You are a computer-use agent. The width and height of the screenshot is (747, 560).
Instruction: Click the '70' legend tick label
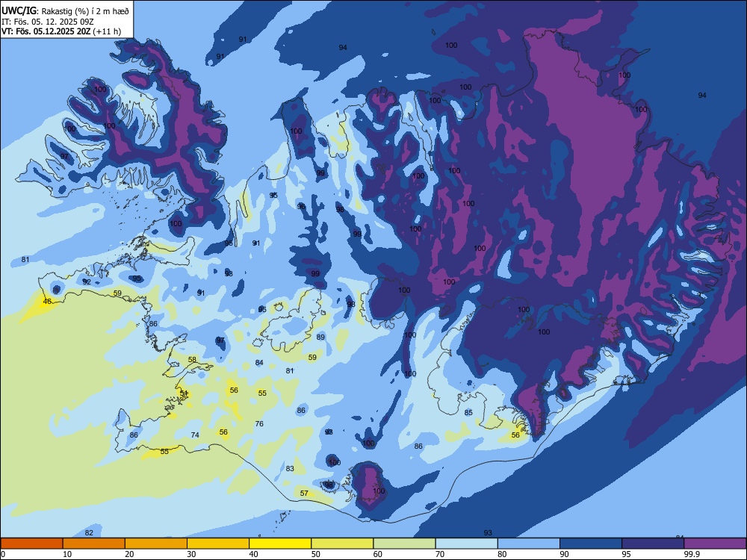(440, 554)
